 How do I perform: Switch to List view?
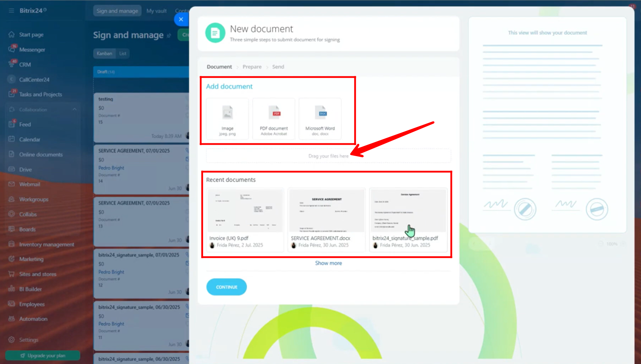tap(123, 54)
